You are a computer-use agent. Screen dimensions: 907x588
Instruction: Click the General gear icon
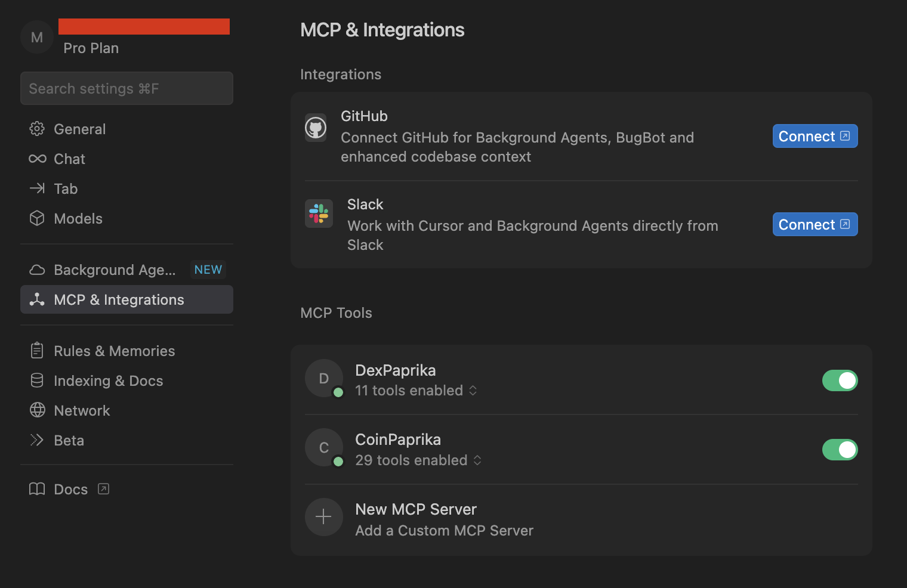tap(37, 129)
